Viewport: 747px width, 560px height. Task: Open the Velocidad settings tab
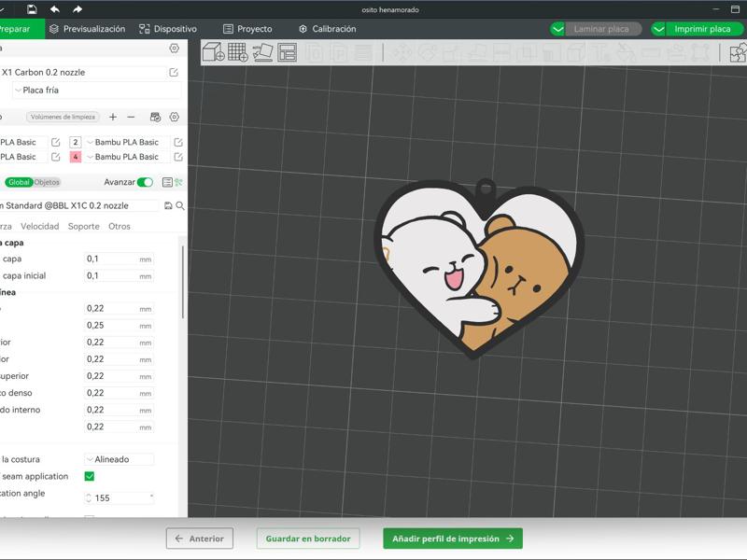coord(40,227)
